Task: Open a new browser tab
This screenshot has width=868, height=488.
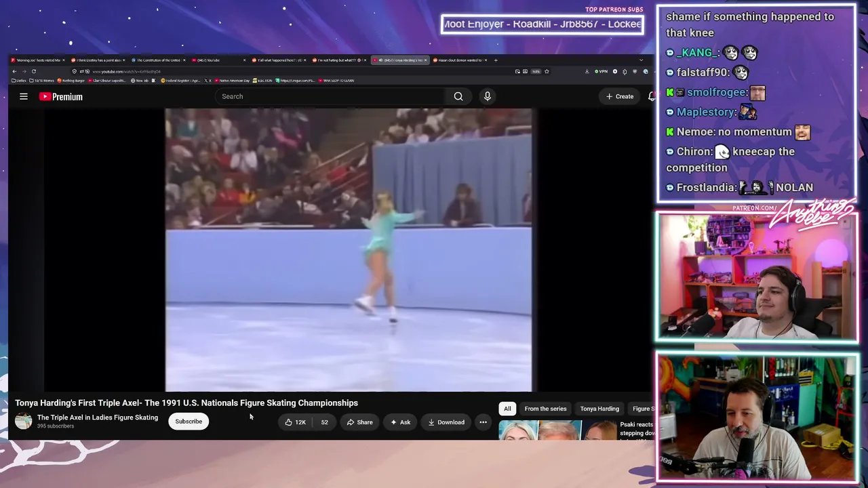Action: (496, 60)
